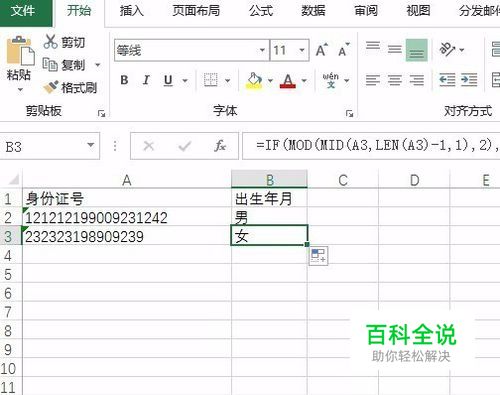500x395 pixels.
Task: Expand the Underline style dropdown arrow
Action: 185,80
